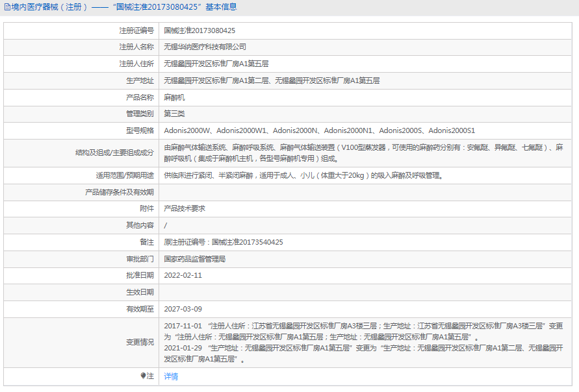Viewport: 579px width, 392px height.
Task: Click the 产品名称 label
Action: tap(140, 97)
